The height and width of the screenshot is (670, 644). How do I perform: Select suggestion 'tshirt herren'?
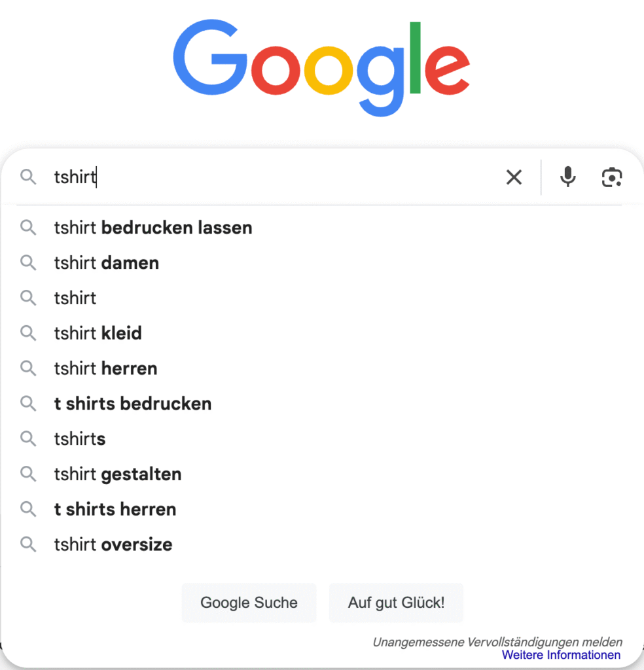tap(105, 368)
